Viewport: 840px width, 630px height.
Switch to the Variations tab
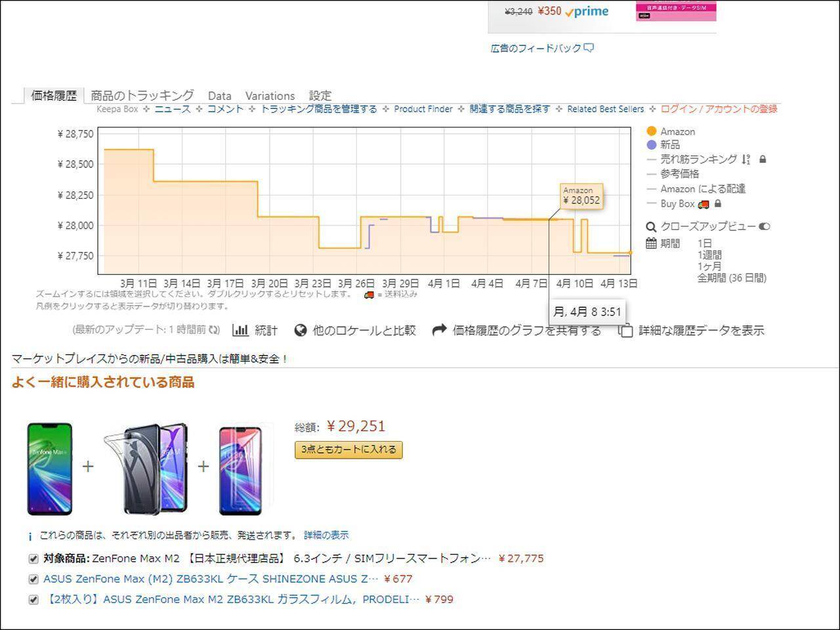tap(270, 96)
